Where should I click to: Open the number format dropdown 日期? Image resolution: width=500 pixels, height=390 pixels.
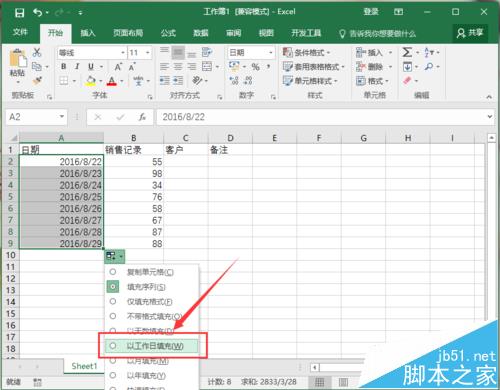coord(271,53)
